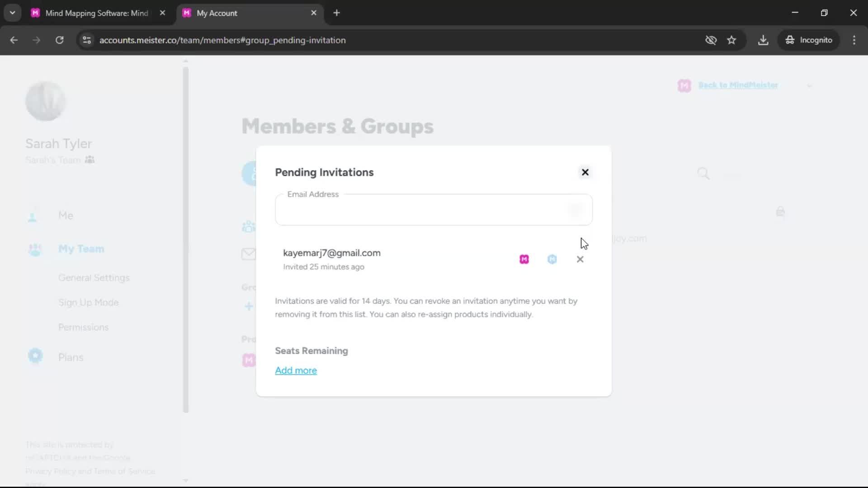Image resolution: width=868 pixels, height=488 pixels.
Task: Select kayemarj7@gmail.com email text
Action: point(332,253)
